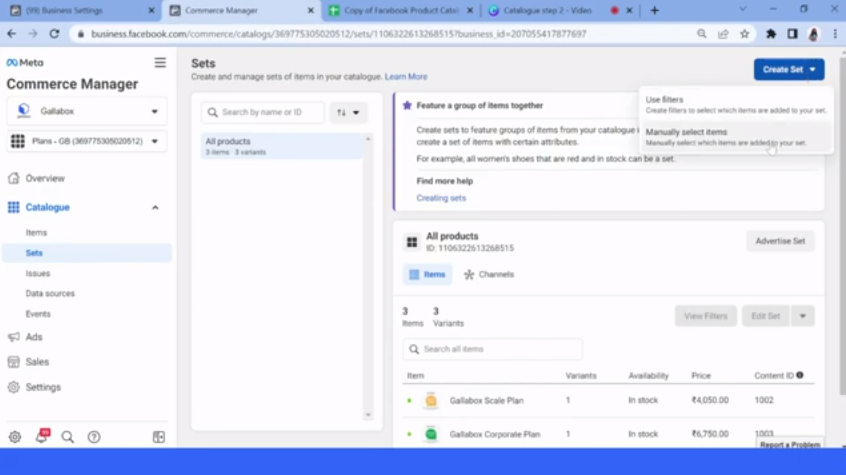Screen dimensions: 846x475
Task: Go back in browser history
Action: pyautogui.click(x=11, y=33)
